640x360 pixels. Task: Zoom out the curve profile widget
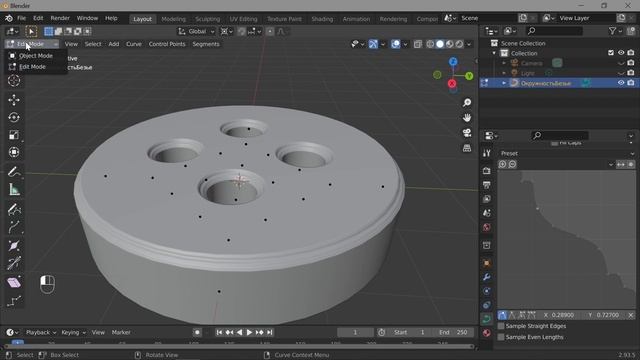click(x=512, y=164)
